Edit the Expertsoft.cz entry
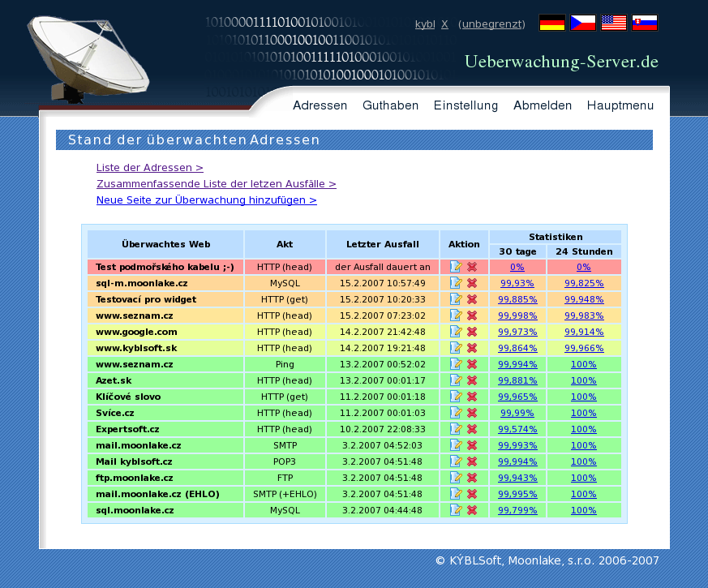708x588 pixels. 456,429
